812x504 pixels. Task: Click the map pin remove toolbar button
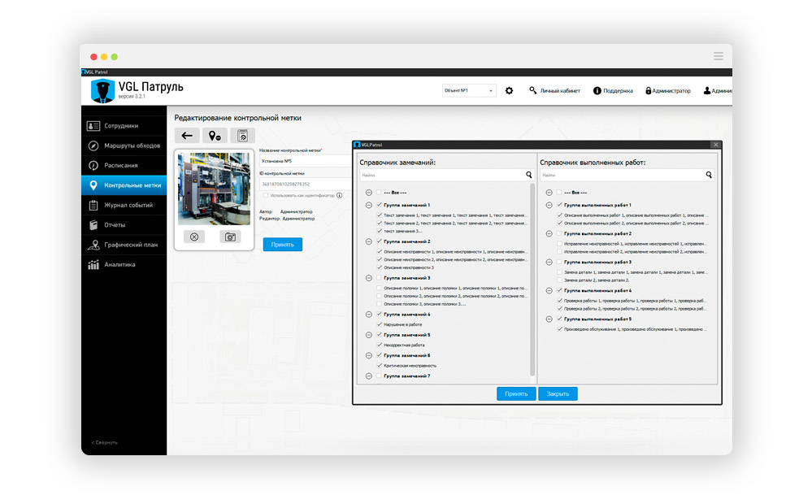tap(215, 136)
